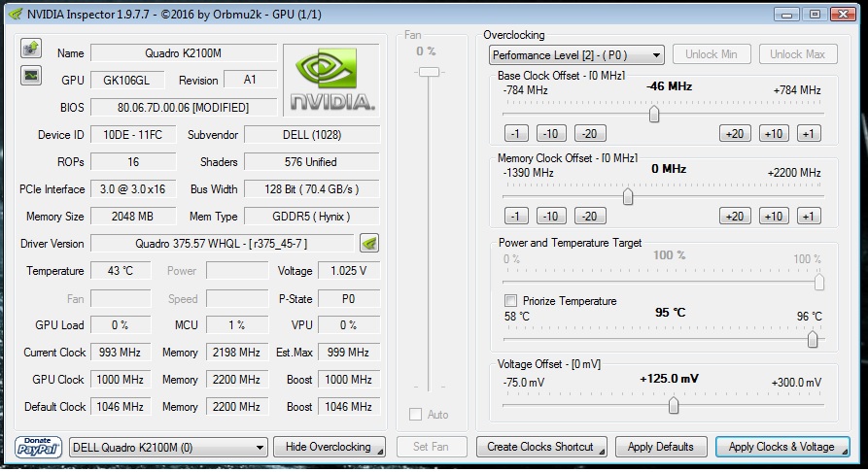Click -10 under Memory Clock Offset
Screen dimensions: 868x472
[551, 216]
